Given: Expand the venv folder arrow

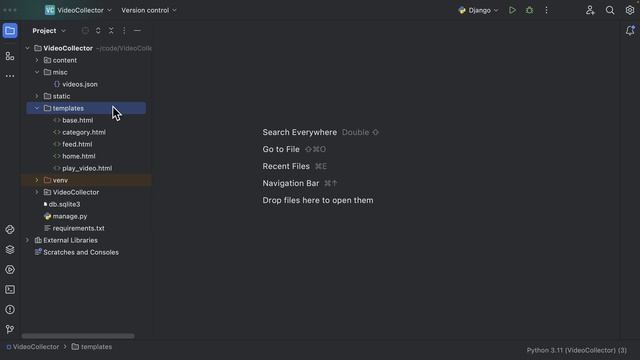Looking at the screenshot, I should 37,180.
